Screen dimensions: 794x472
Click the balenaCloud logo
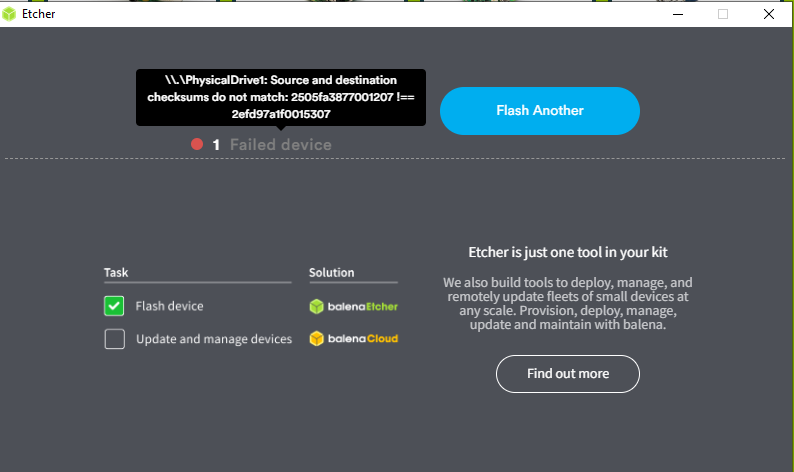(x=353, y=338)
